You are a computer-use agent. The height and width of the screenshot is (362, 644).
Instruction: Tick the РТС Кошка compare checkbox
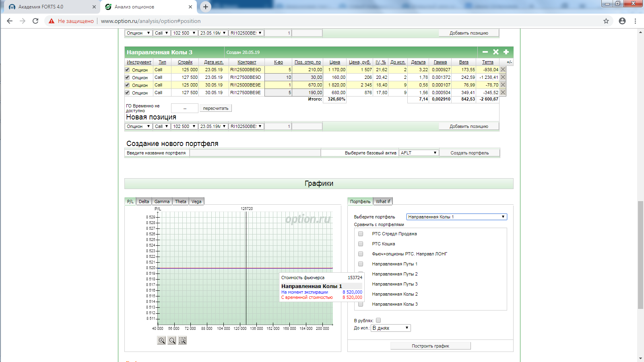pos(361,244)
